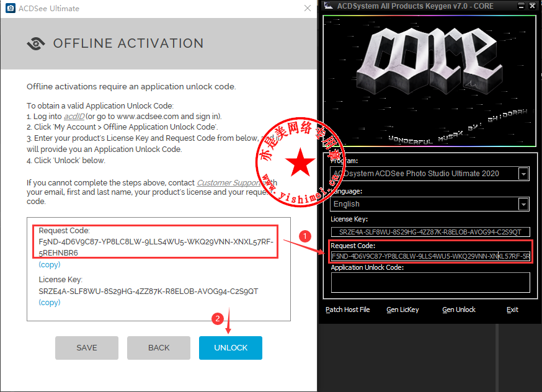Expand the Language dropdown showing English
The height and width of the screenshot is (392, 542).
[523, 204]
